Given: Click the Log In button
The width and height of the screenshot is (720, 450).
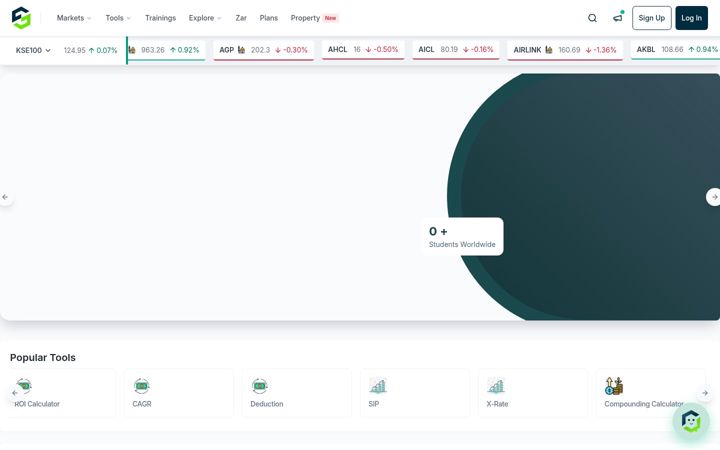Looking at the screenshot, I should (x=692, y=18).
